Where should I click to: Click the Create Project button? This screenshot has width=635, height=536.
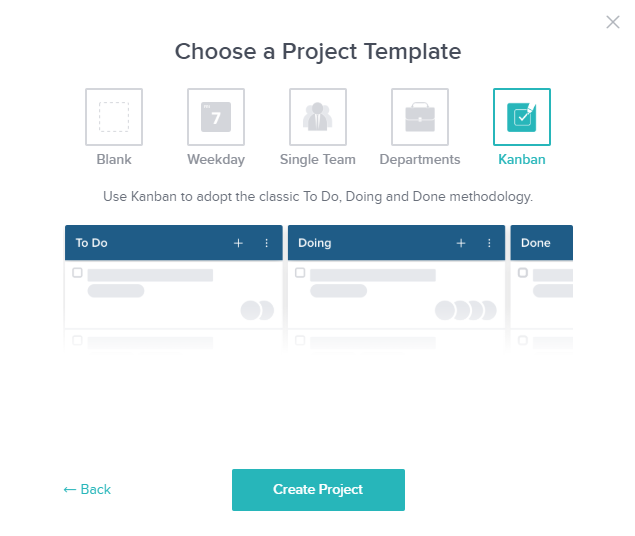[x=318, y=490]
